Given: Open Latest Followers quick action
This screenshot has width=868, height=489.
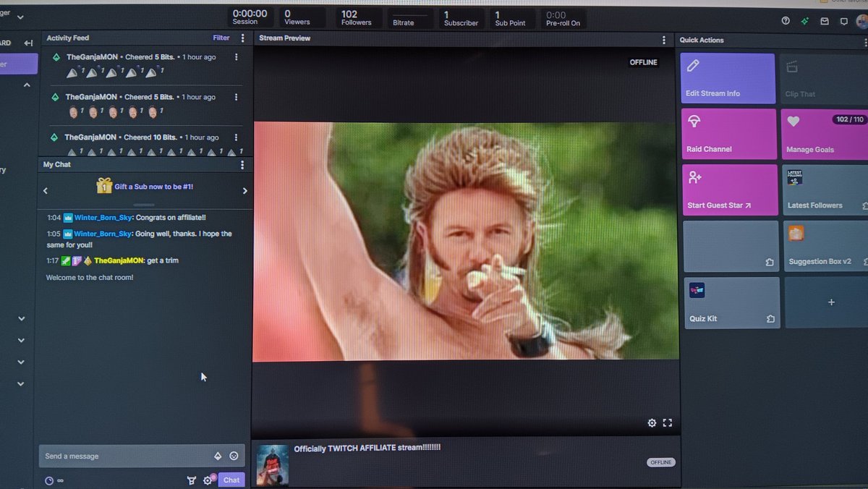Looking at the screenshot, I should pyautogui.click(x=827, y=190).
